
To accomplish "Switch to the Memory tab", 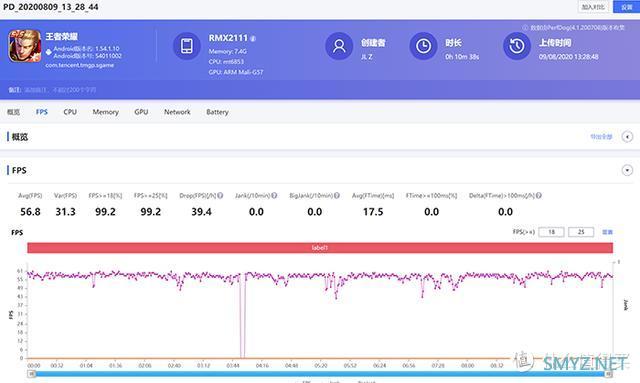I will click(105, 112).
